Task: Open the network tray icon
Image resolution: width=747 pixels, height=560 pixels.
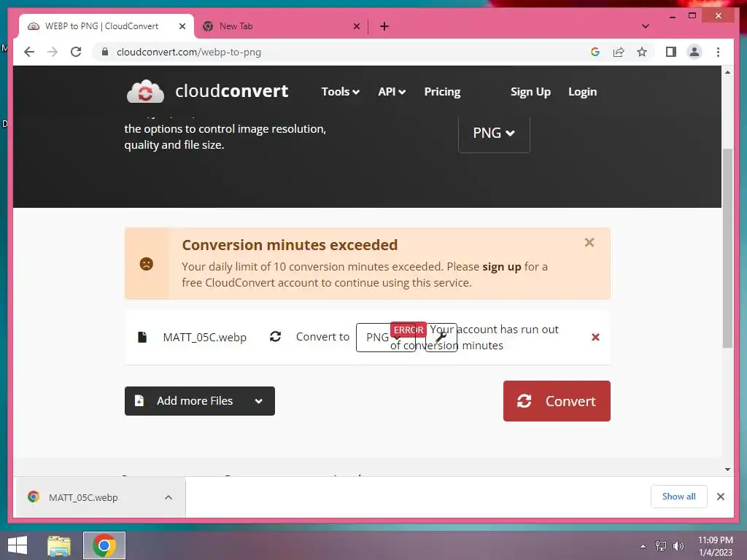Action: (x=660, y=545)
